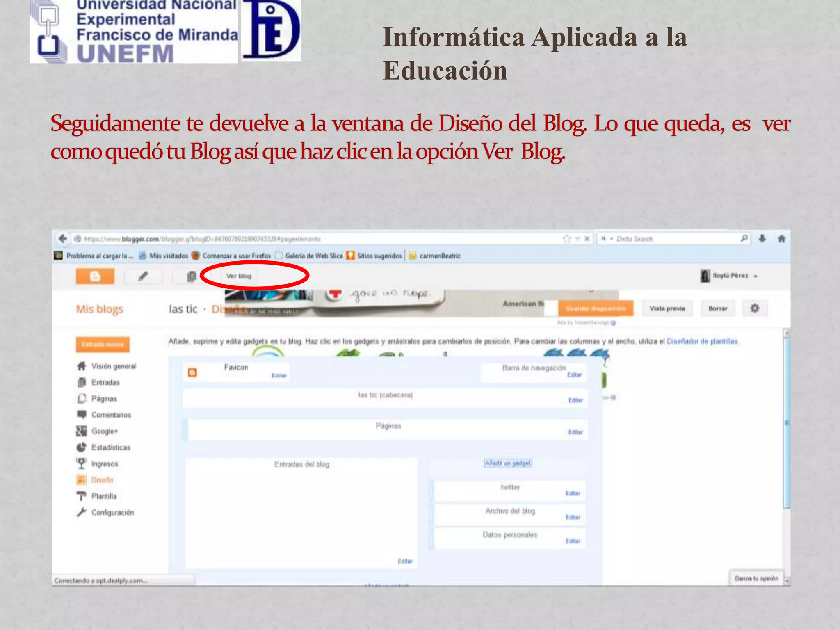The image size is (840, 630).
Task: Click the pencil new post icon
Action: pyautogui.click(x=143, y=276)
